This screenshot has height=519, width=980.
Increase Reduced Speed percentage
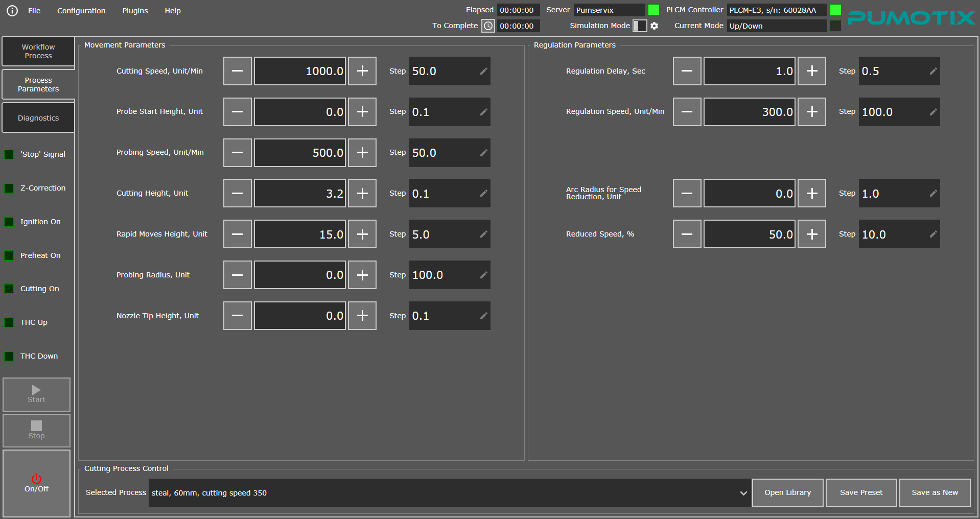click(x=812, y=234)
